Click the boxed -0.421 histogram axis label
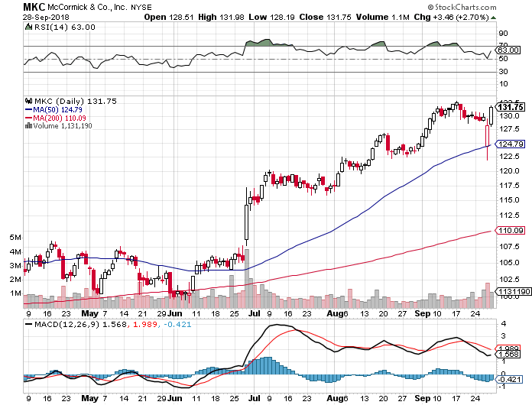Viewport: 532px width, 405px height. [509, 379]
